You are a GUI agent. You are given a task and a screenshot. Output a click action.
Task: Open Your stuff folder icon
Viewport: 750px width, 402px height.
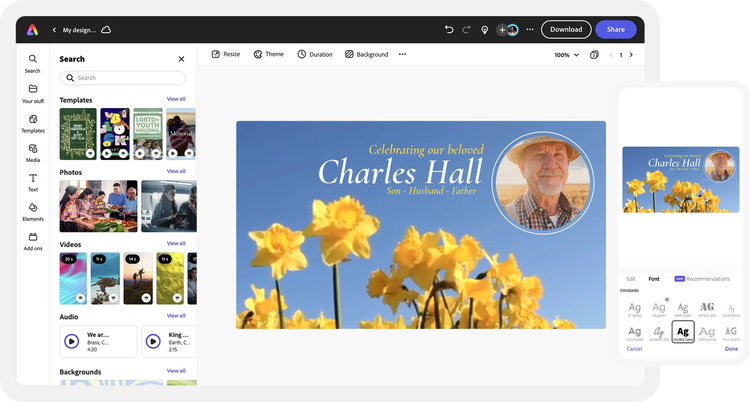pos(33,94)
